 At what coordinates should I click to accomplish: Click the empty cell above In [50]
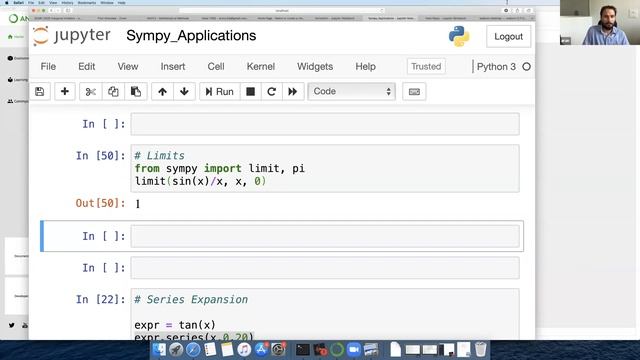pyautogui.click(x=325, y=124)
